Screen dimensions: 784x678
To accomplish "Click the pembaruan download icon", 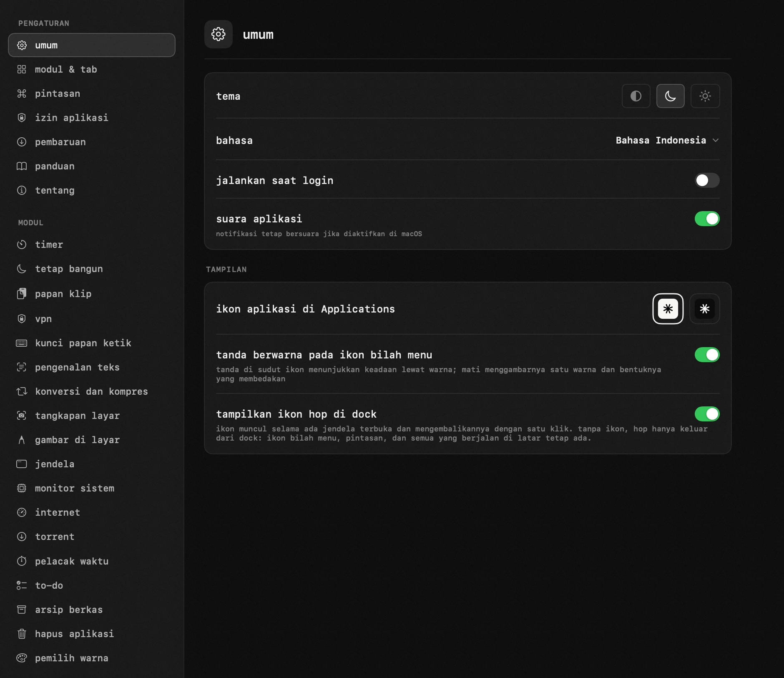I will (22, 142).
